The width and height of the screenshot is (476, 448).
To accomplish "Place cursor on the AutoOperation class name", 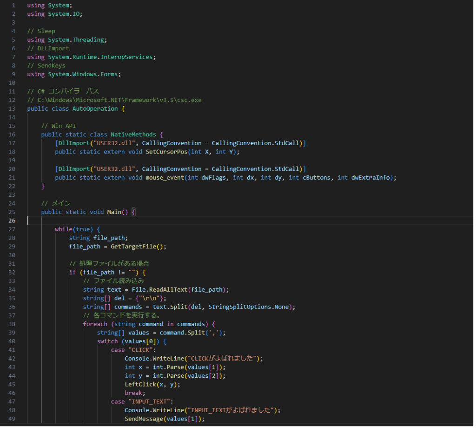I will click(95, 108).
